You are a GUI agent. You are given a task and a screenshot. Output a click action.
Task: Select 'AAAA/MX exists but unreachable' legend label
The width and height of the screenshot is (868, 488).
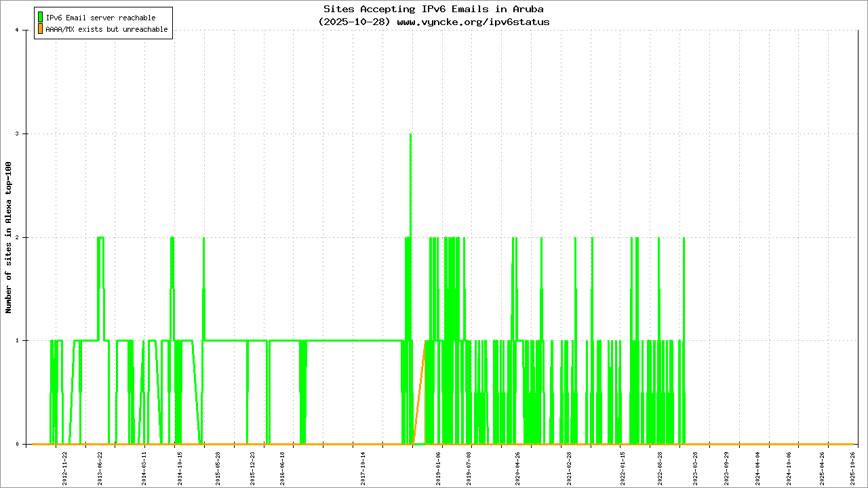(x=106, y=30)
